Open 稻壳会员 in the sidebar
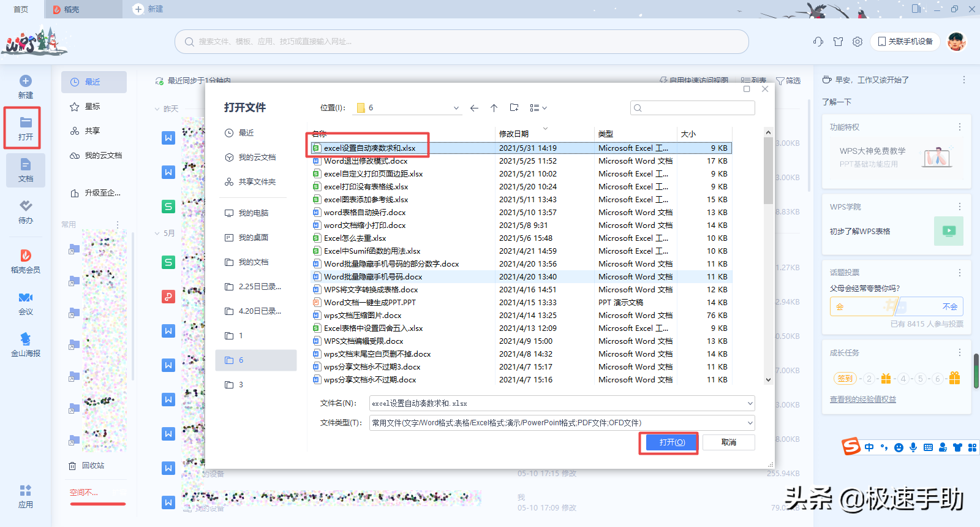This screenshot has height=527, width=980. coord(26,261)
